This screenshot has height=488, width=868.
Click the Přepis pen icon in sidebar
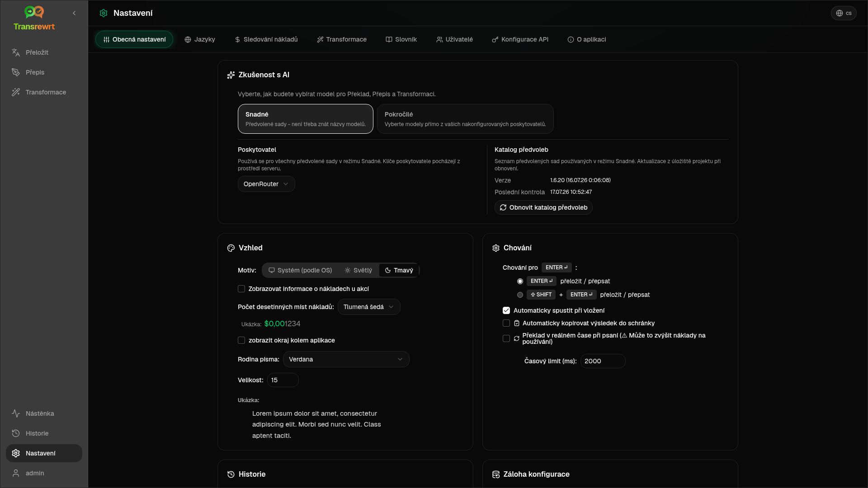(16, 72)
